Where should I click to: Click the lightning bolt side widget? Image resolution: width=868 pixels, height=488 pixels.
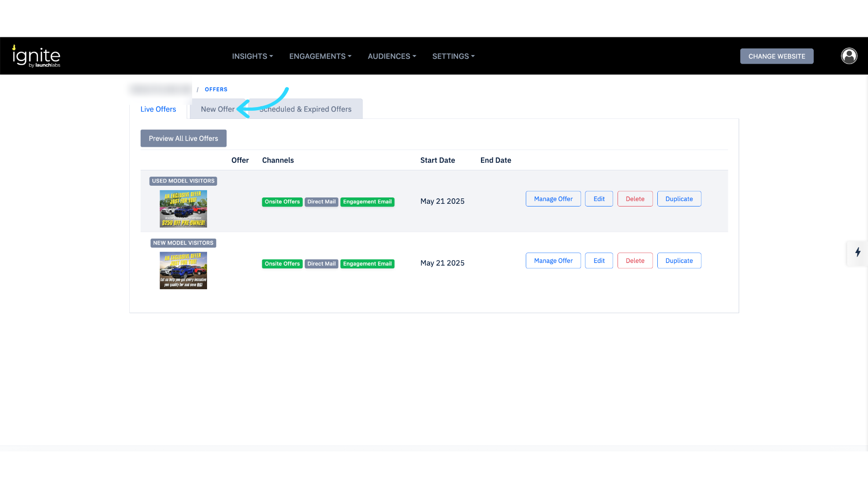(858, 252)
